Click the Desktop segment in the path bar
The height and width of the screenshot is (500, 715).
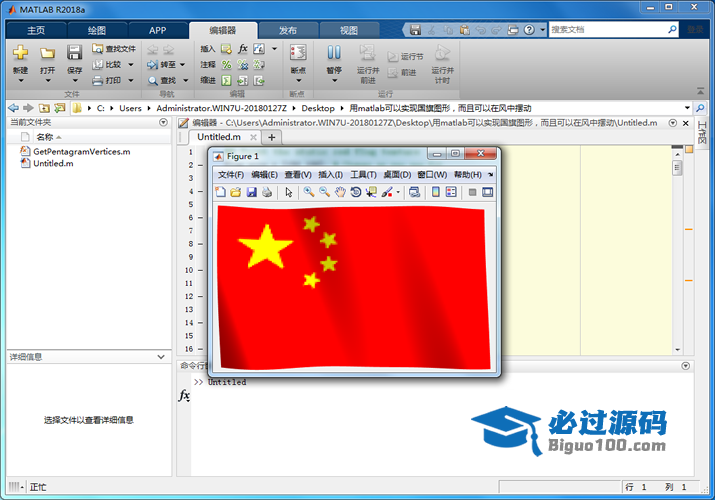click(318, 108)
